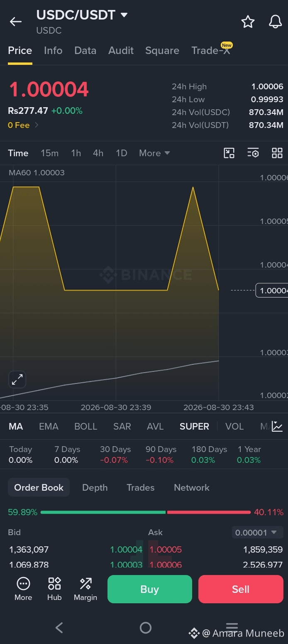Select bid price 1.00004 in order book
Screen dimensions: 288x644
point(126,549)
